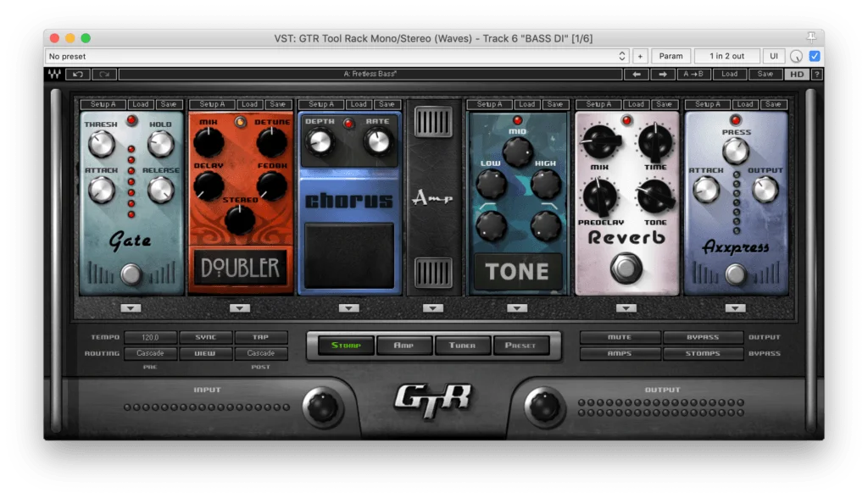The image size is (868, 498).
Task: Click the Gate pedal HOLD knob
Action: tap(160, 145)
